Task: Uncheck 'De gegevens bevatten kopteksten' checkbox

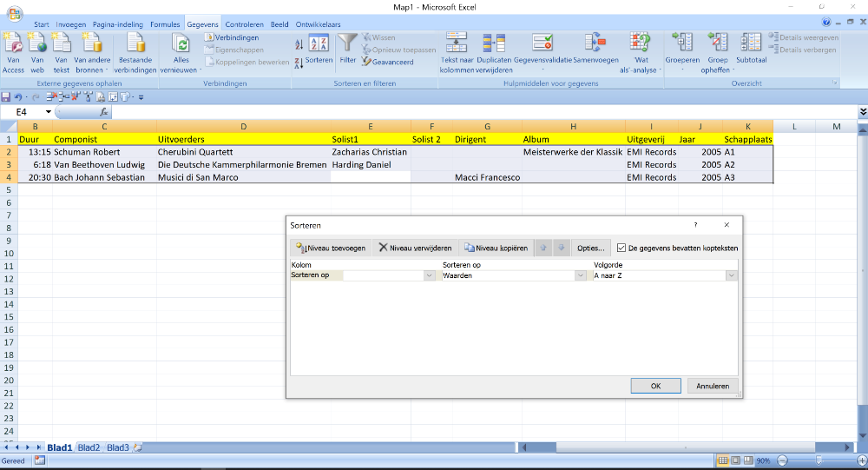Action: click(x=621, y=248)
